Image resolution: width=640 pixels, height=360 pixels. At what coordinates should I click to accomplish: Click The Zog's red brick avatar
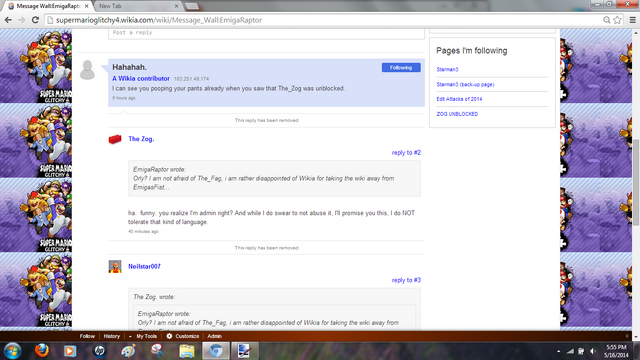115,139
